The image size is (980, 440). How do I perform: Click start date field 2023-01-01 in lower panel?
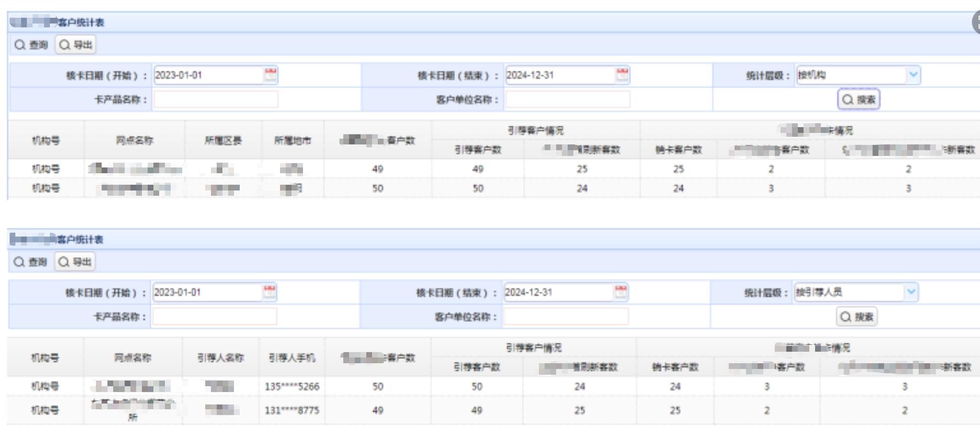207,292
